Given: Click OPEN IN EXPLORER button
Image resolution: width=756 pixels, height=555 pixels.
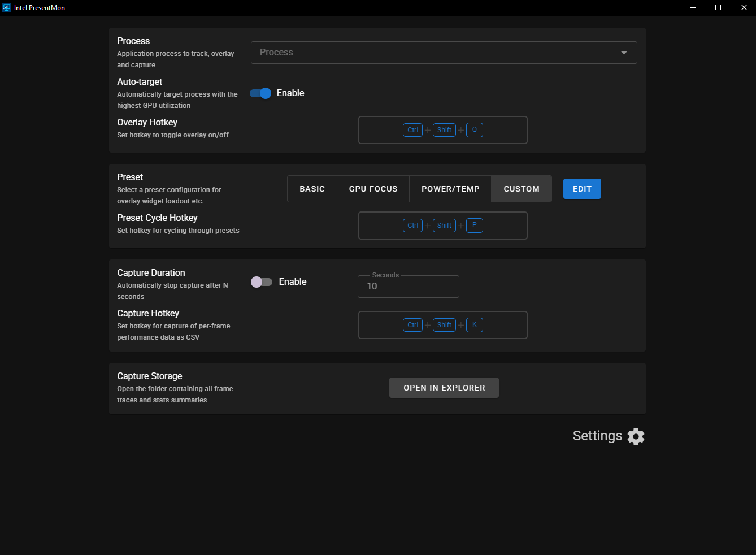Looking at the screenshot, I should (x=444, y=388).
